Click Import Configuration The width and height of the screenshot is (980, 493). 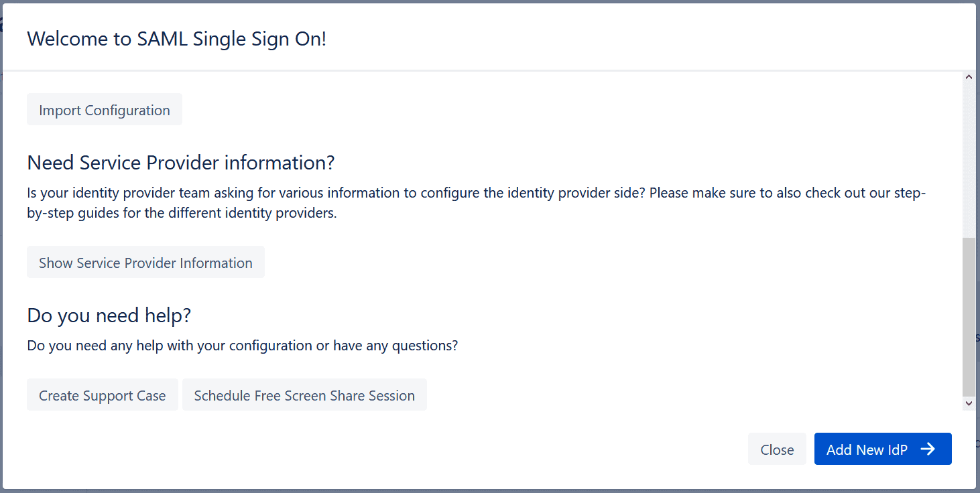104,109
